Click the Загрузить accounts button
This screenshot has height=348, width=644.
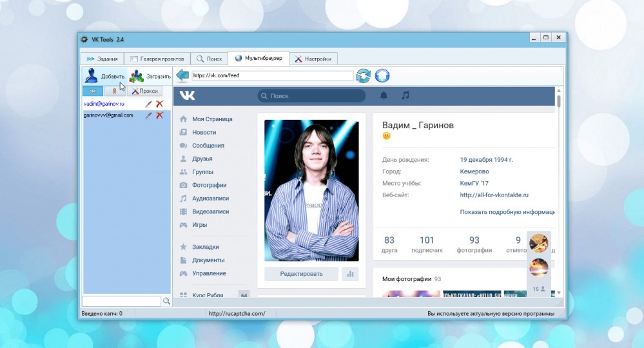point(150,76)
